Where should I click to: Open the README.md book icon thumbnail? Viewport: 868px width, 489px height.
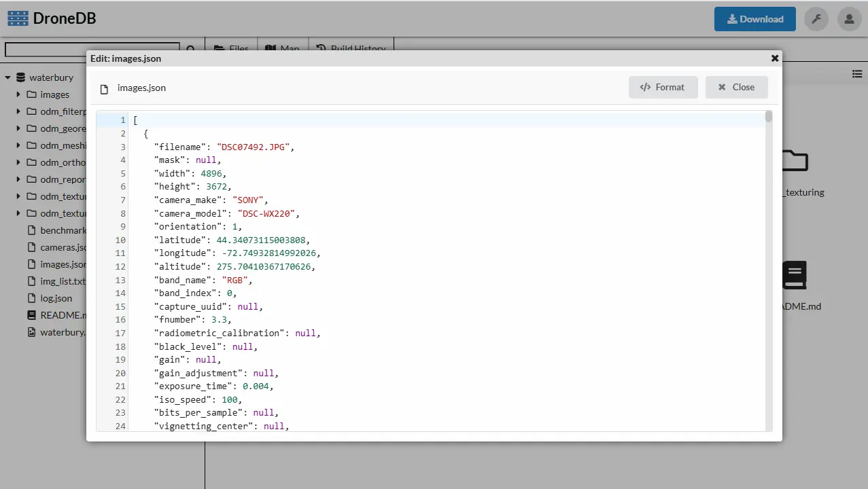(x=793, y=275)
